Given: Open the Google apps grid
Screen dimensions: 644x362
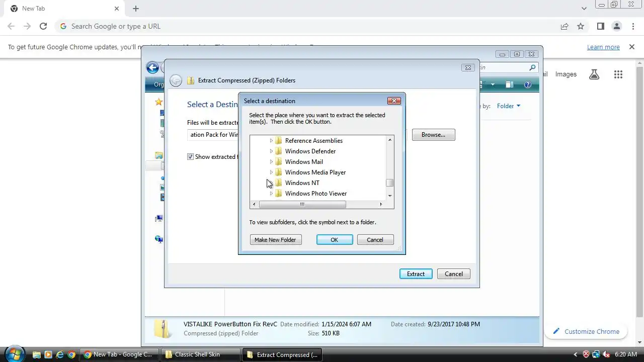Looking at the screenshot, I should 618,74.
